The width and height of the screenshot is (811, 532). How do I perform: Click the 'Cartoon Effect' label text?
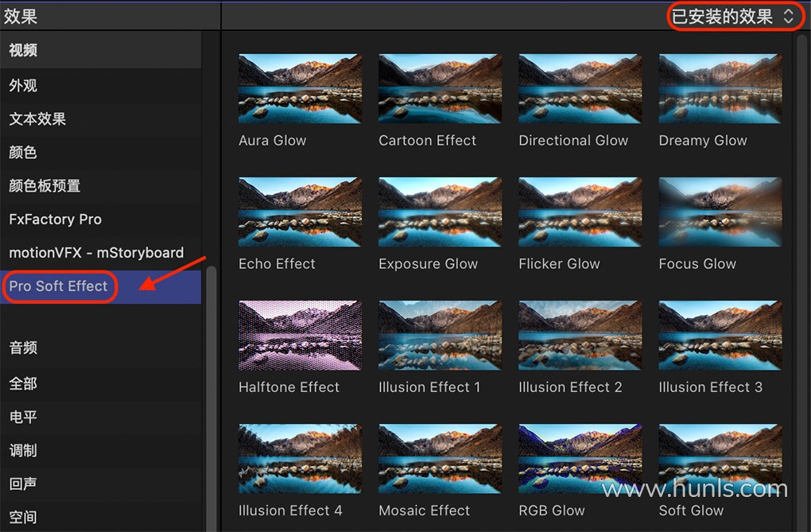427,141
